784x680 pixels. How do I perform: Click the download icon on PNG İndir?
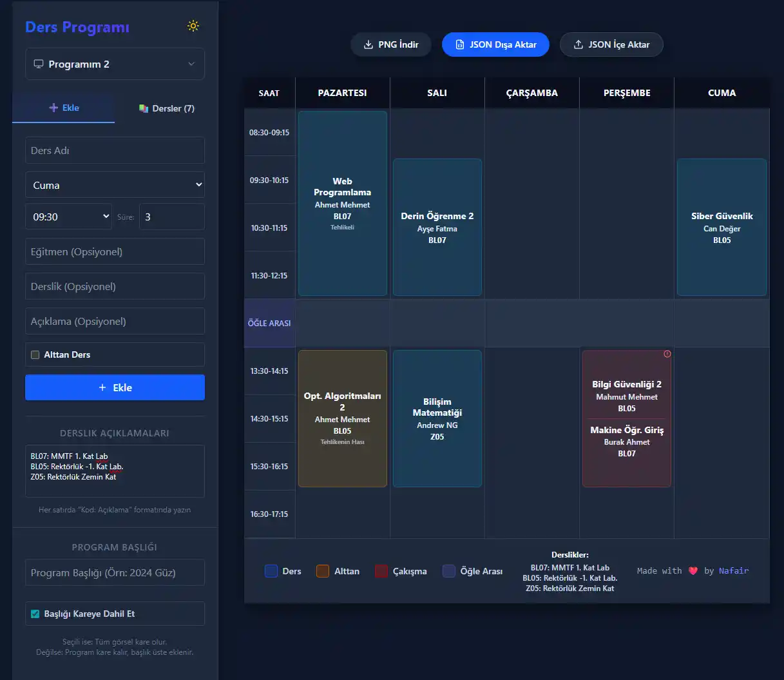pyautogui.click(x=369, y=44)
